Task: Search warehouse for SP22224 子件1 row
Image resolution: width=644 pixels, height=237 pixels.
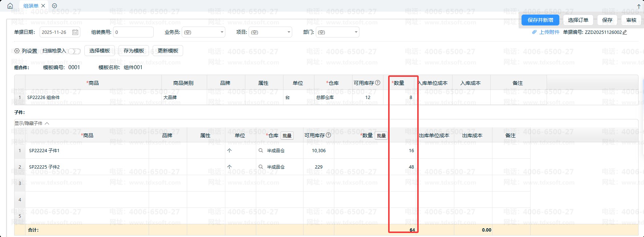Action: coord(261,150)
